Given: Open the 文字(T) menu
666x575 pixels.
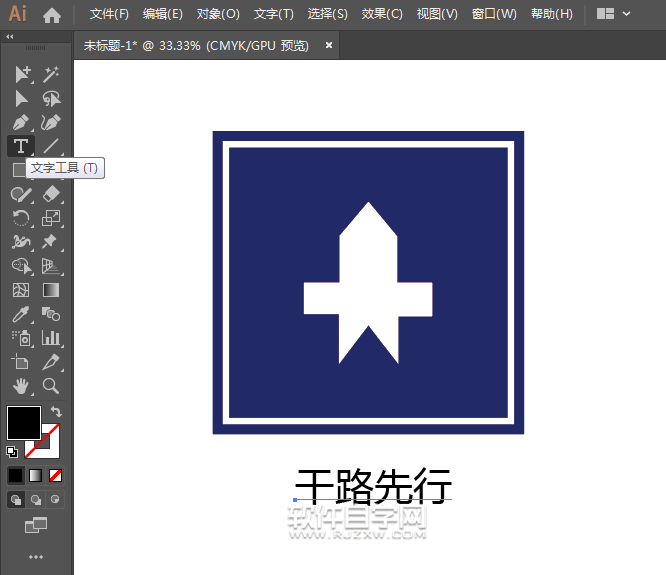Looking at the screenshot, I should pyautogui.click(x=274, y=14).
